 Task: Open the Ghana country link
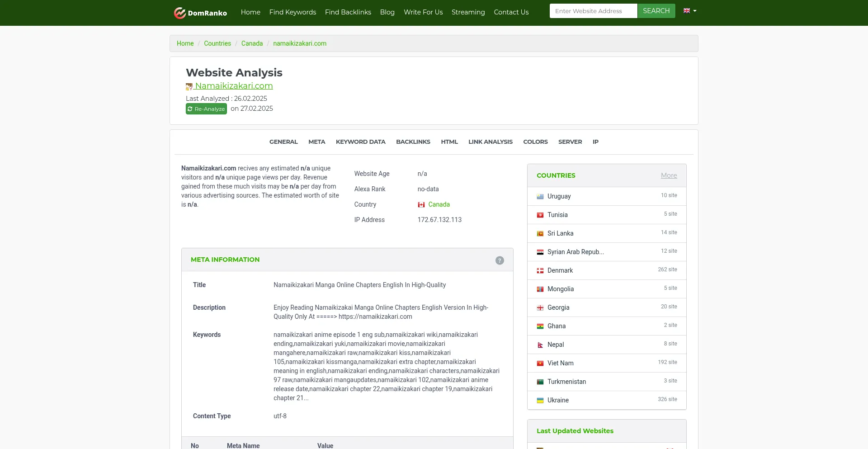[x=557, y=326]
